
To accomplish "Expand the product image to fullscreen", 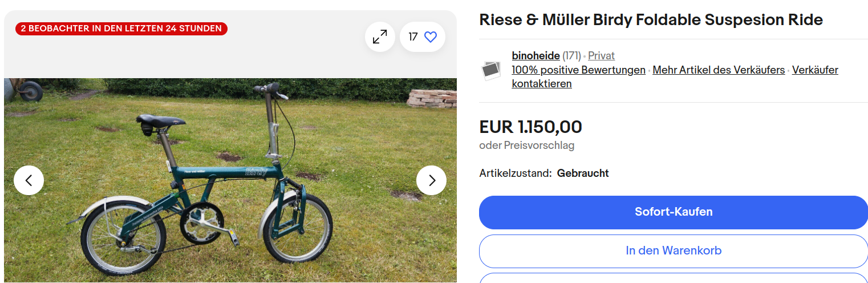I will pyautogui.click(x=380, y=37).
